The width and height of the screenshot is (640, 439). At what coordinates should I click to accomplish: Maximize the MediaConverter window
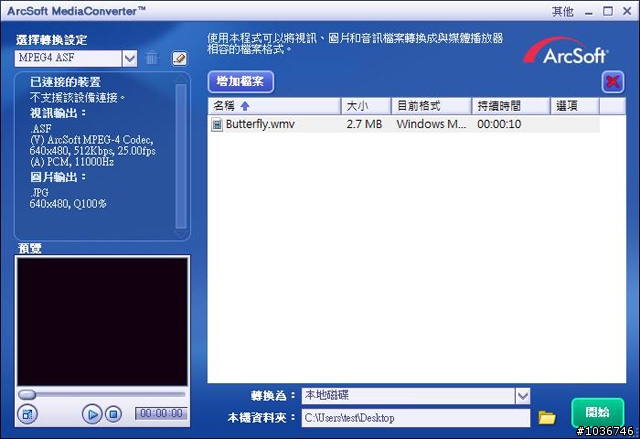pos(608,11)
